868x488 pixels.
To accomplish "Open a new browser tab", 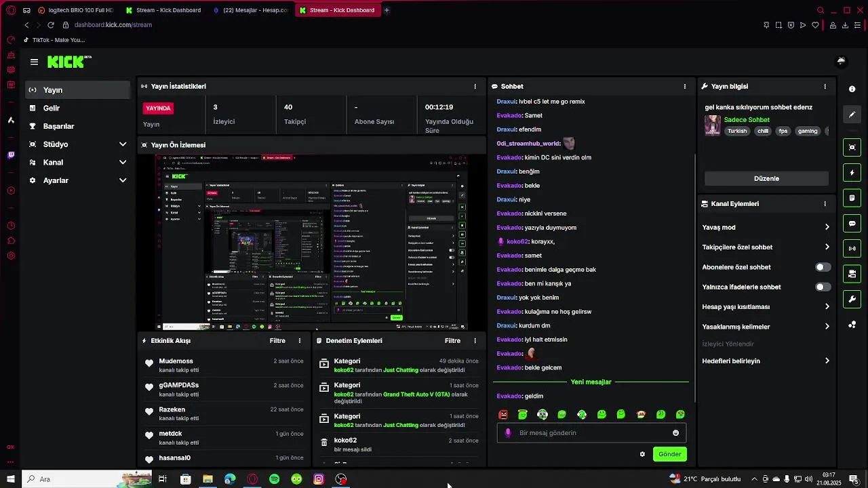I will click(387, 10).
